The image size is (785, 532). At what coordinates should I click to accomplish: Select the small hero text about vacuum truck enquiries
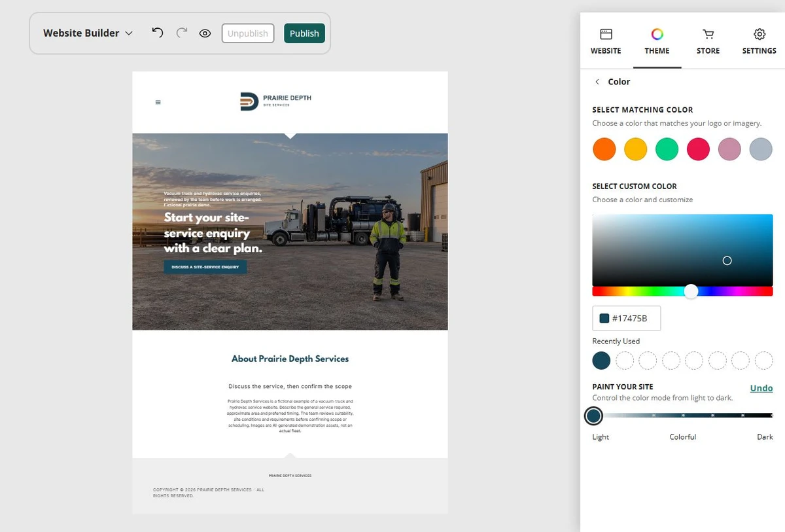[x=213, y=200]
